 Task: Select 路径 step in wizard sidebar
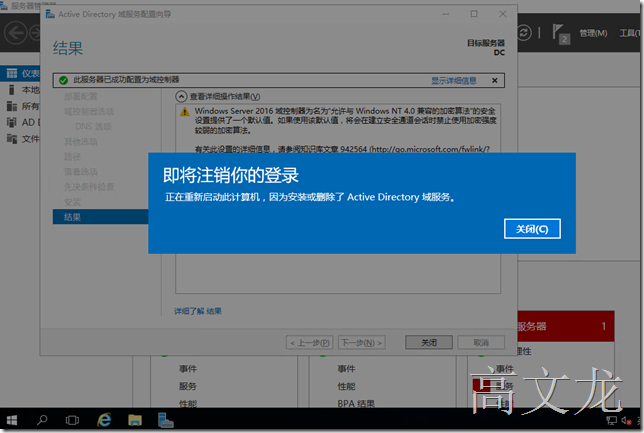pos(72,157)
